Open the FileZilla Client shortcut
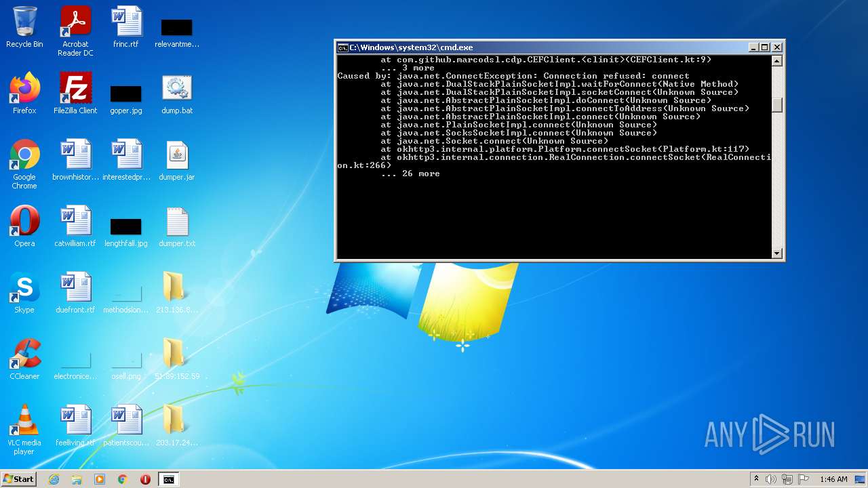The height and width of the screenshot is (488, 868). tap(75, 94)
